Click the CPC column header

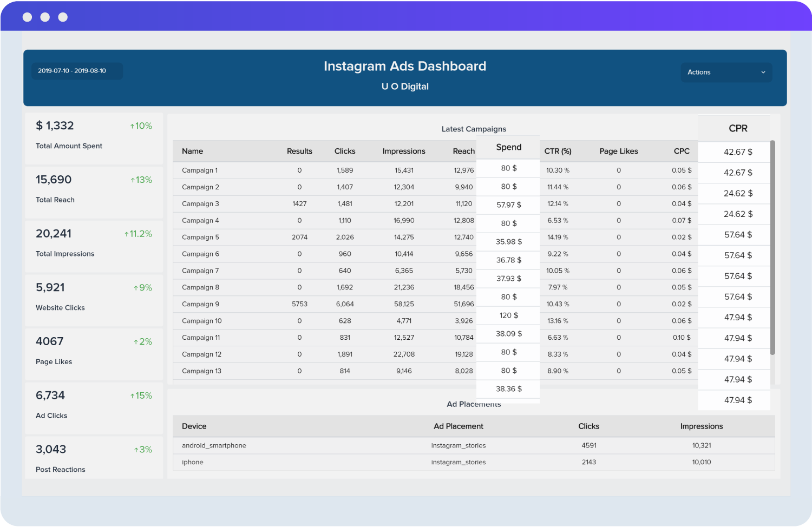pyautogui.click(x=682, y=151)
